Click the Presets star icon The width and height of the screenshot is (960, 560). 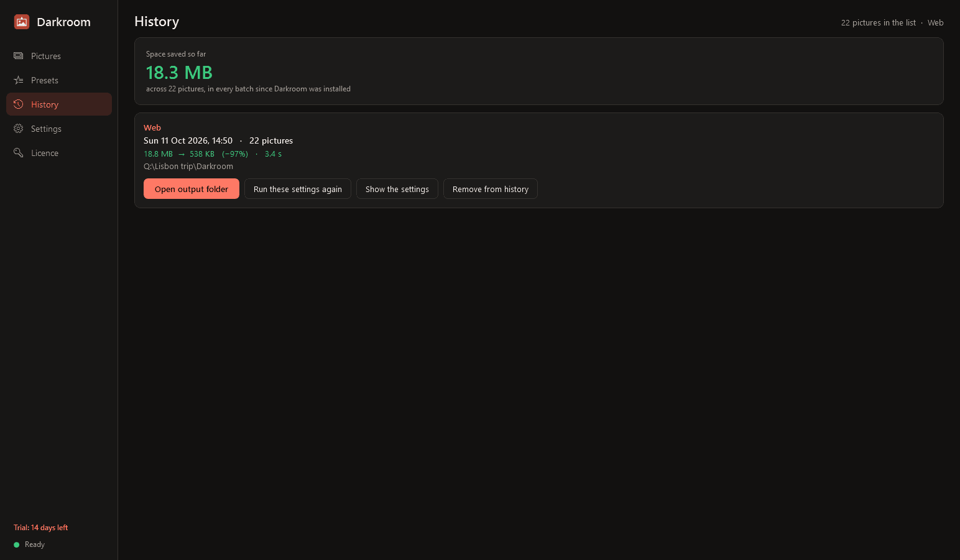pos(19,80)
